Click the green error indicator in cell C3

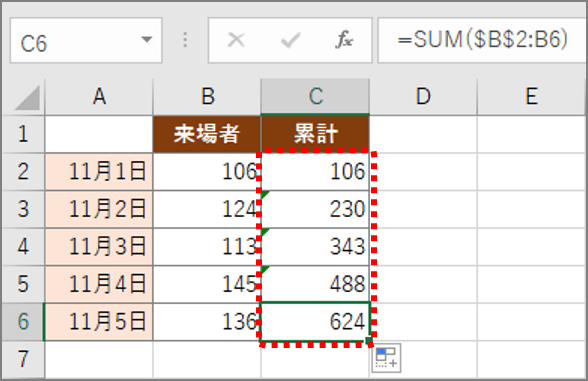coord(265,195)
